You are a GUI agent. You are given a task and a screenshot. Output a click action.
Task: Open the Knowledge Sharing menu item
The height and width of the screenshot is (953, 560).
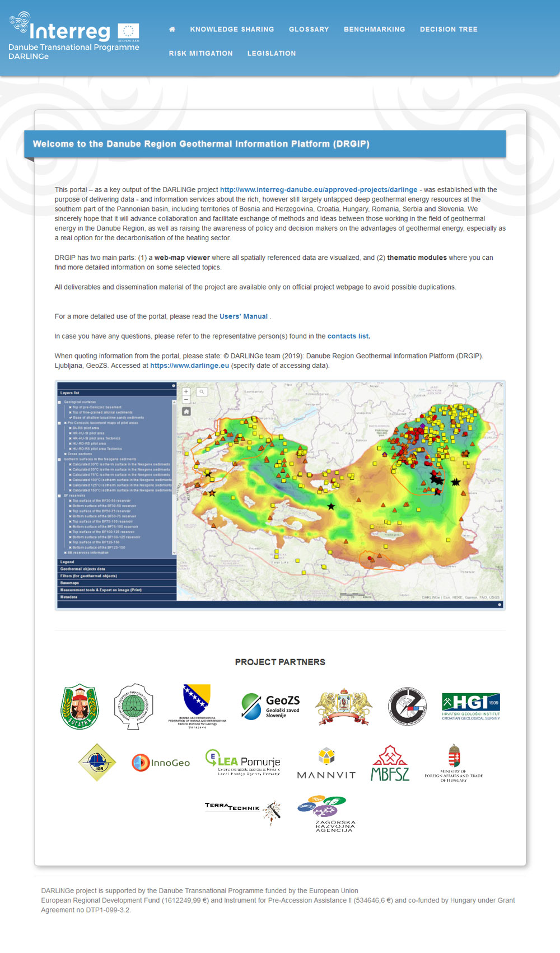(x=232, y=29)
